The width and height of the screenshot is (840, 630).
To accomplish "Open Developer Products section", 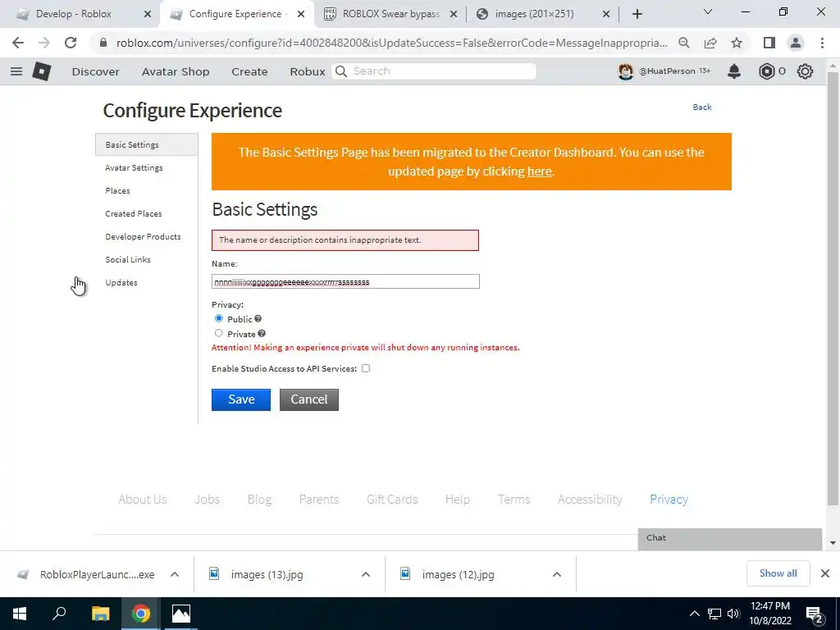I will coord(143,237).
